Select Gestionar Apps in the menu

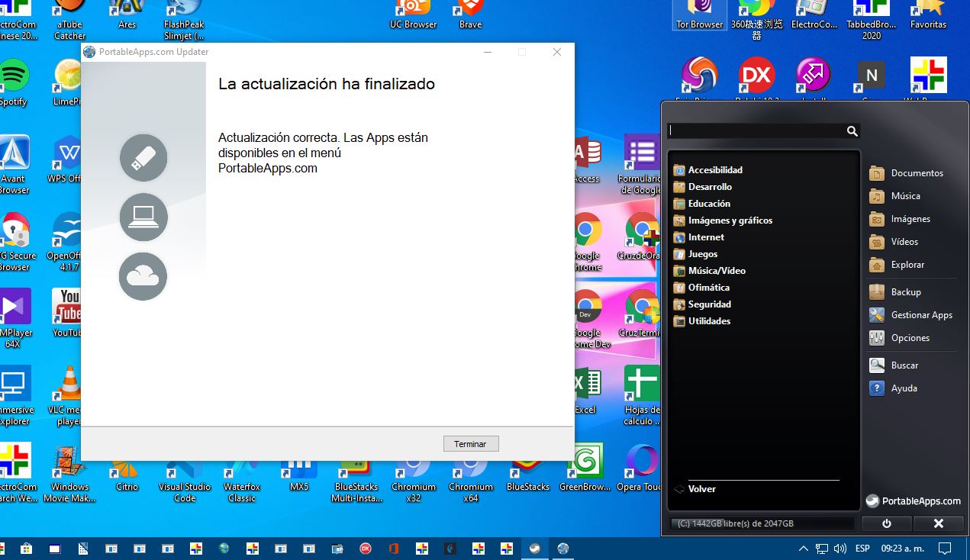(921, 315)
